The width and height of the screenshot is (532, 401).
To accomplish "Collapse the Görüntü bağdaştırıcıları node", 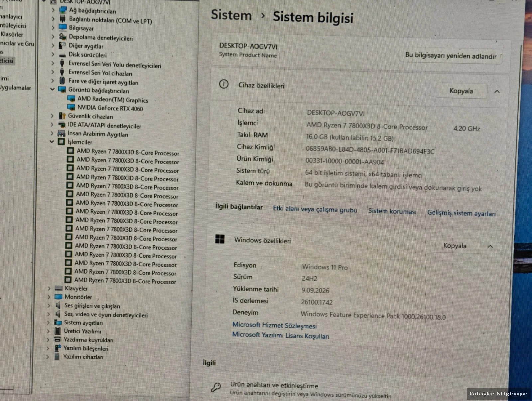I will [x=52, y=89].
